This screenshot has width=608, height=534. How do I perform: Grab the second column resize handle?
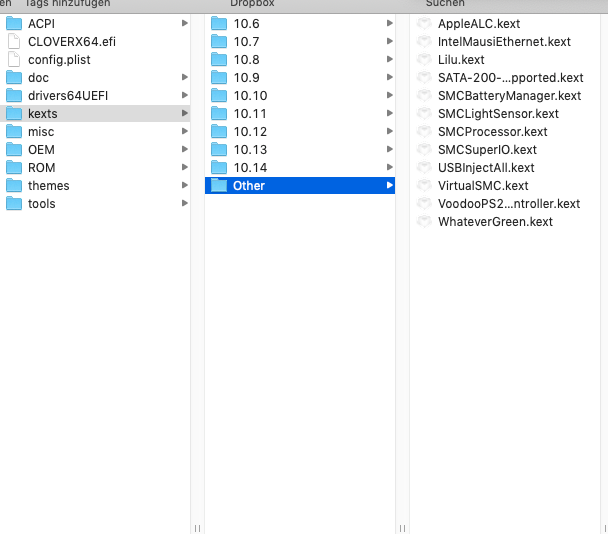pyautogui.click(x=402, y=528)
